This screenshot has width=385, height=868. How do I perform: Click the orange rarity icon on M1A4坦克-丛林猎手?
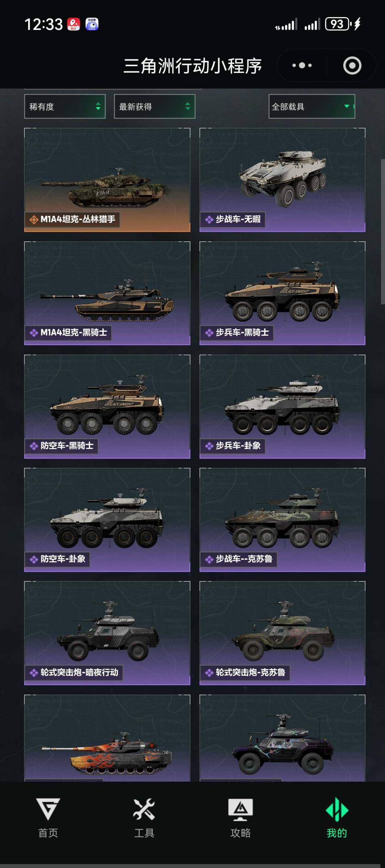pyautogui.click(x=34, y=220)
